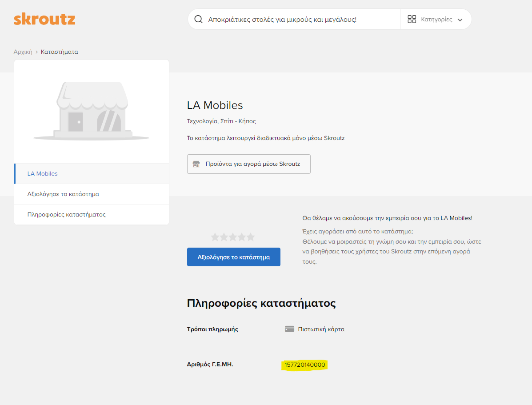532x405 pixels.
Task: Click the store placeholder image
Action: pos(92,111)
